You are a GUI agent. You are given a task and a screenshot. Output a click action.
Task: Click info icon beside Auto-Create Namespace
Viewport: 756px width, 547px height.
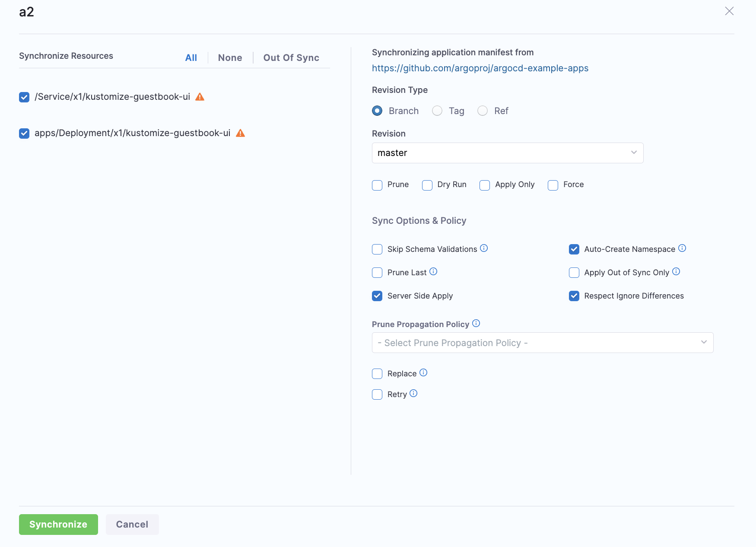[x=682, y=248]
